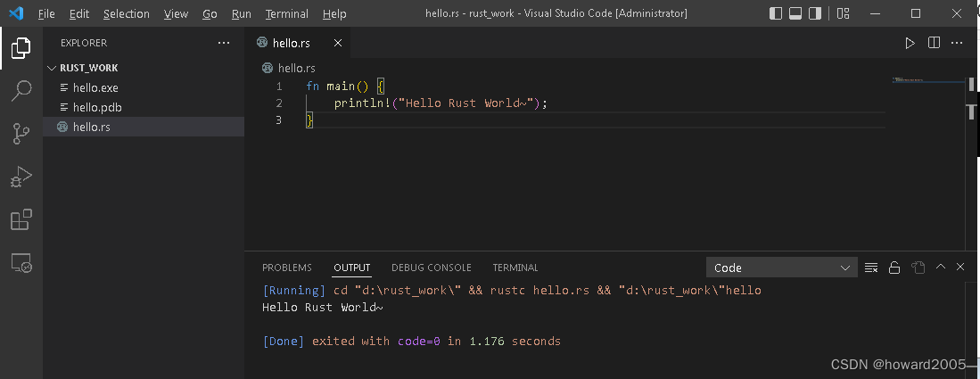Open Explorer Views and More Actions ellipsis
980x379 pixels.
tap(224, 43)
